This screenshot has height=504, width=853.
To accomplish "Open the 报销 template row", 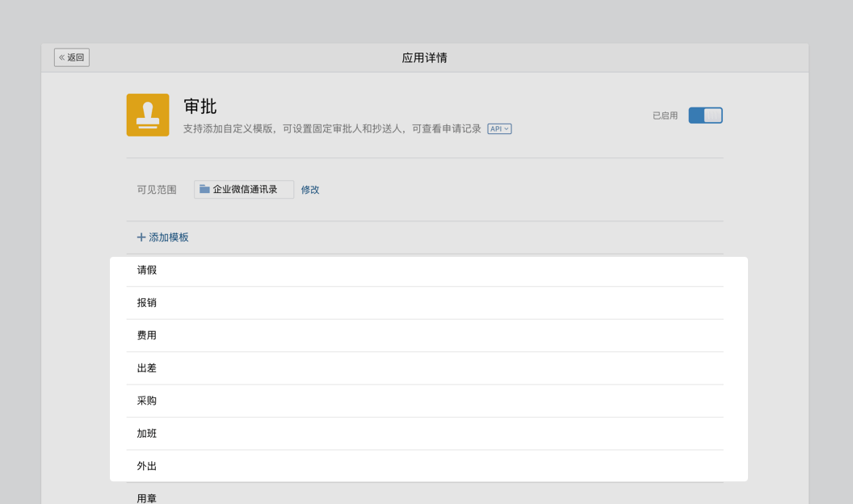I will coord(425,303).
